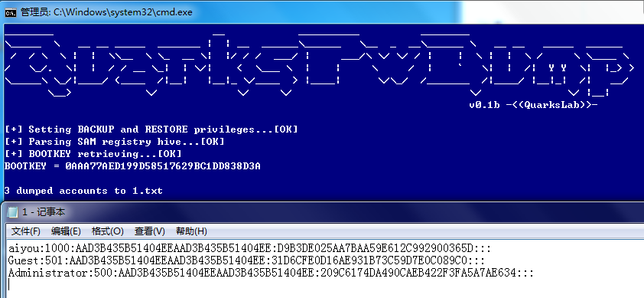Open the 格式(O) menu in Notepad
The width and height of the screenshot is (644, 298).
pos(108,231)
